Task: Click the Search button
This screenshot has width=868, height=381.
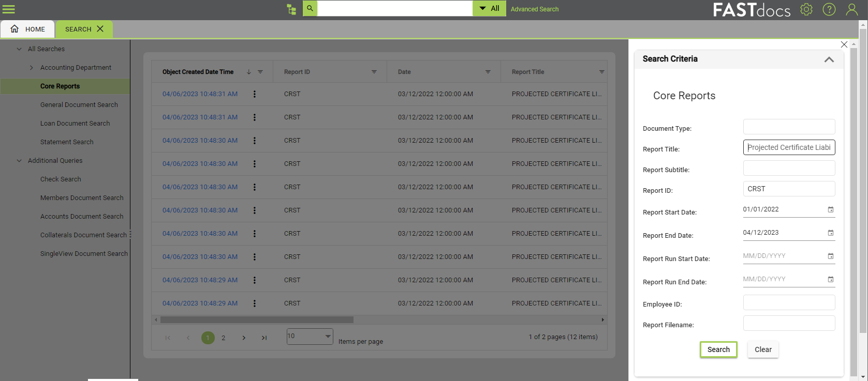Action: [718, 349]
